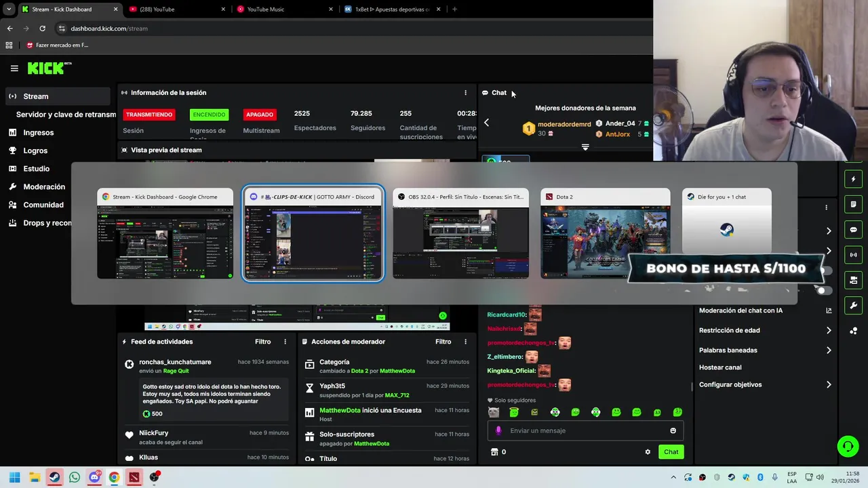This screenshot has height=488, width=868.
Task: Click MatthewDota in the Encuesta entry
Action: (x=340, y=411)
